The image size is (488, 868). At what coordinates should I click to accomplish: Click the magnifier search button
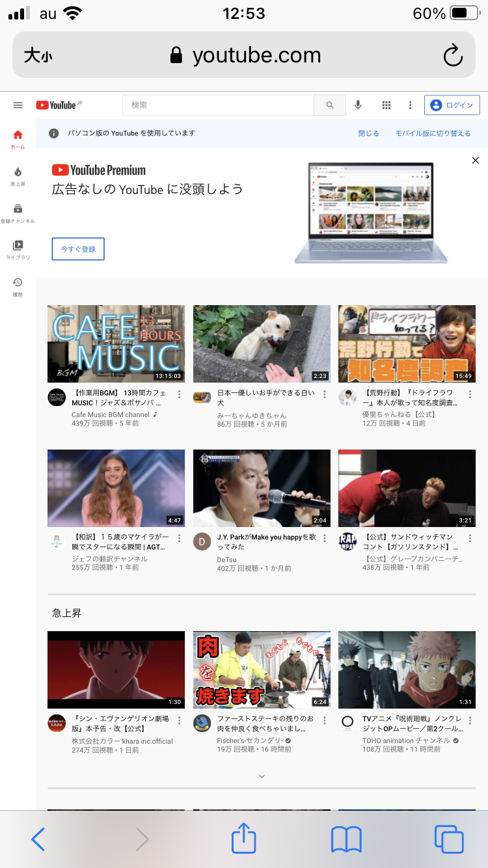pyautogui.click(x=330, y=105)
